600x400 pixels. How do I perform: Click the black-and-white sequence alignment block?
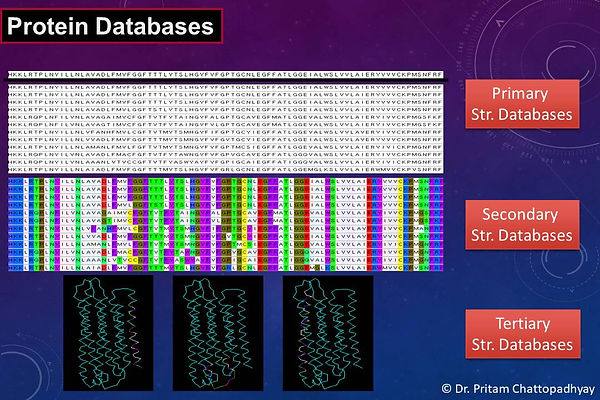click(226, 129)
